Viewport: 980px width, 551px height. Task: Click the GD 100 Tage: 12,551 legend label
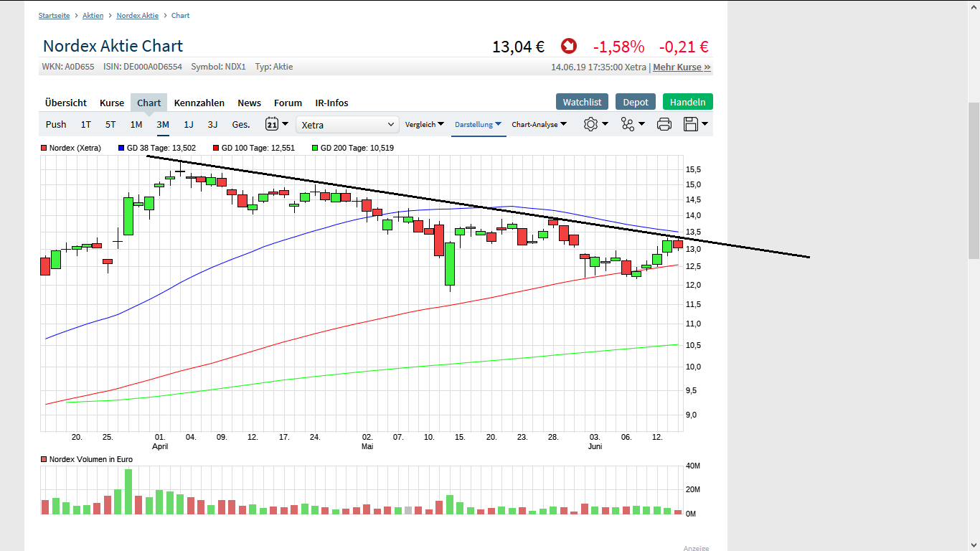258,148
